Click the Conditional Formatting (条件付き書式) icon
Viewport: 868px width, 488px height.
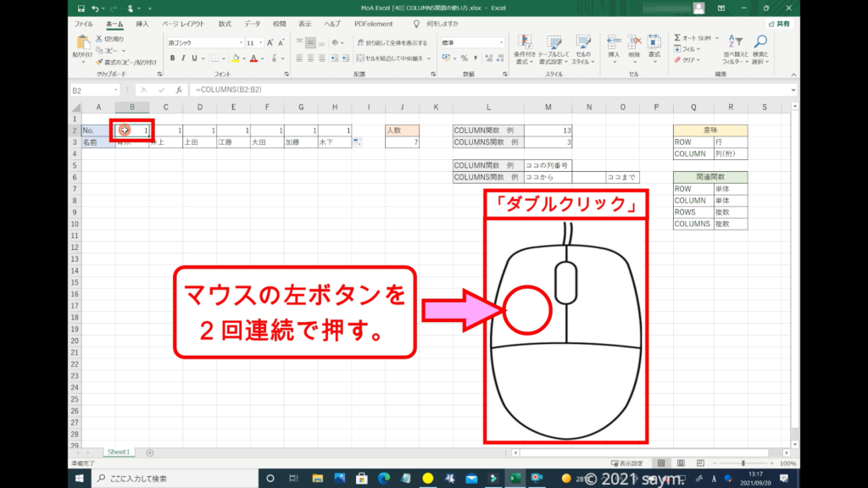[525, 43]
